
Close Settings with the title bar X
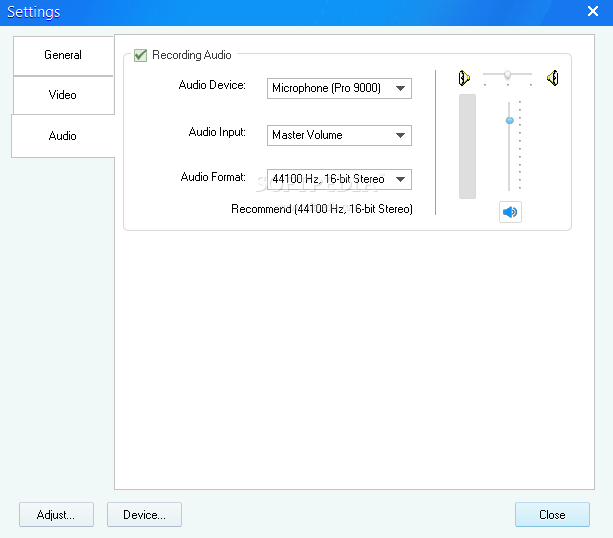tap(593, 11)
